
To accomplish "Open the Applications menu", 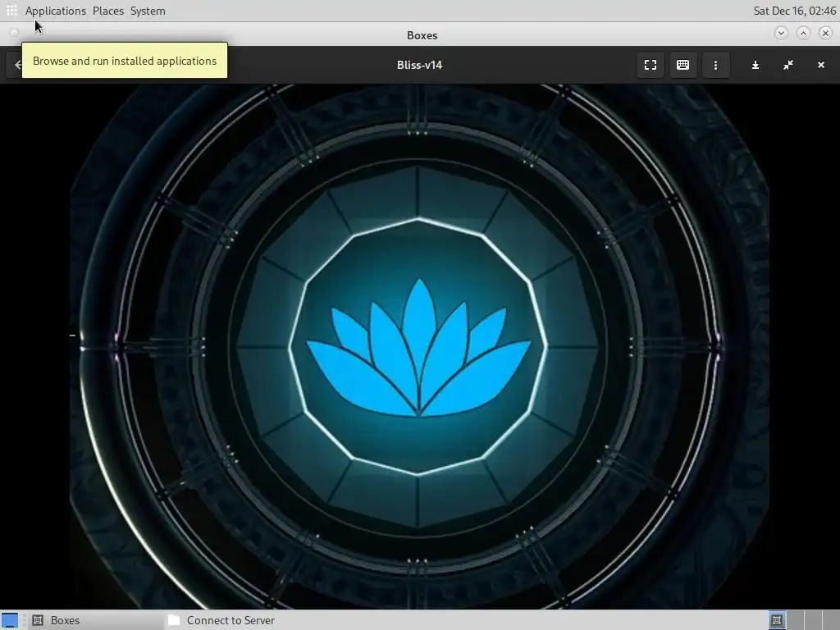I will coord(55,11).
